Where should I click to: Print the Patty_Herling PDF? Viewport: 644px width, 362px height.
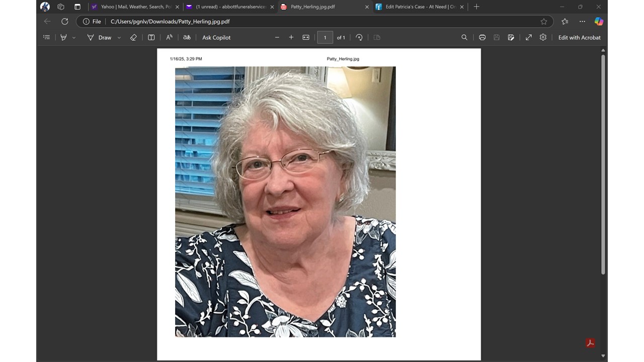tap(482, 37)
